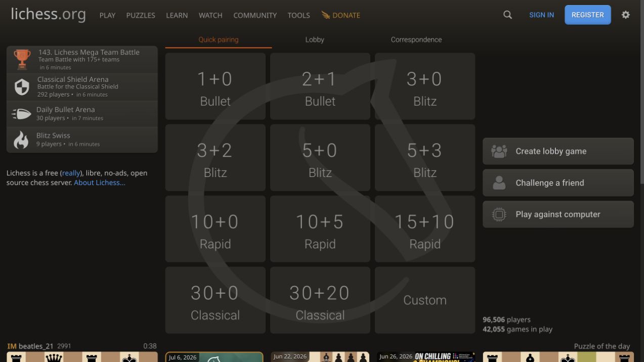Switch to the Lobby tab

[315, 39]
